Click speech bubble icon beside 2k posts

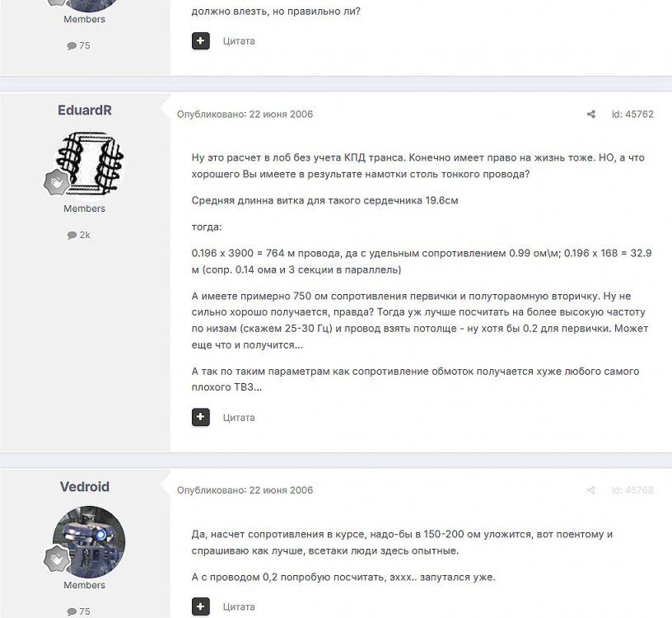tap(72, 235)
